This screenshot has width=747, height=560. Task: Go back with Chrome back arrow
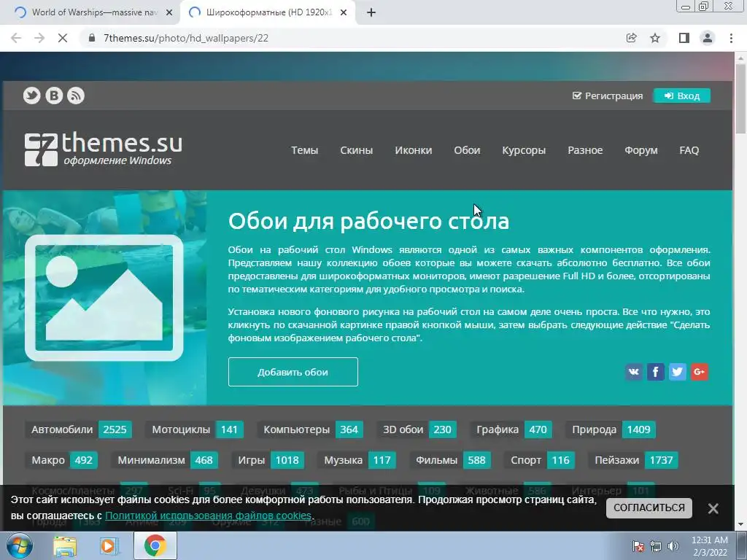(16, 38)
